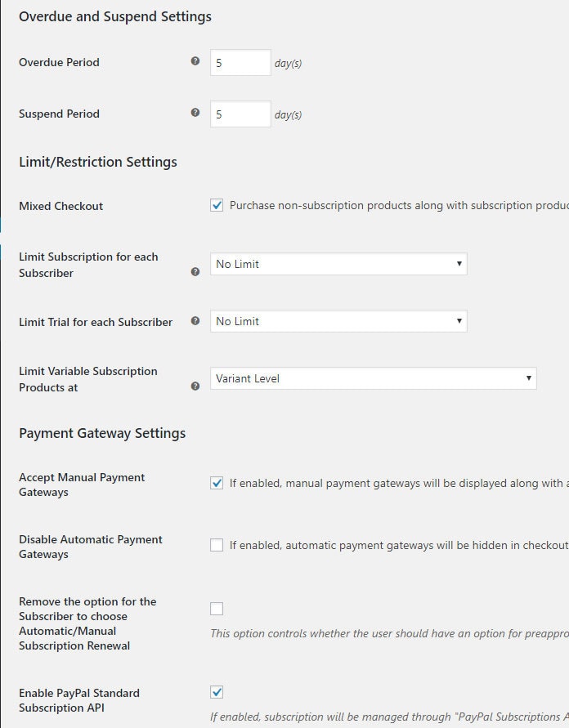This screenshot has width=569, height=728.
Task: Expand the Limit Trial for each Subscriber dropdown
Action: 338,321
